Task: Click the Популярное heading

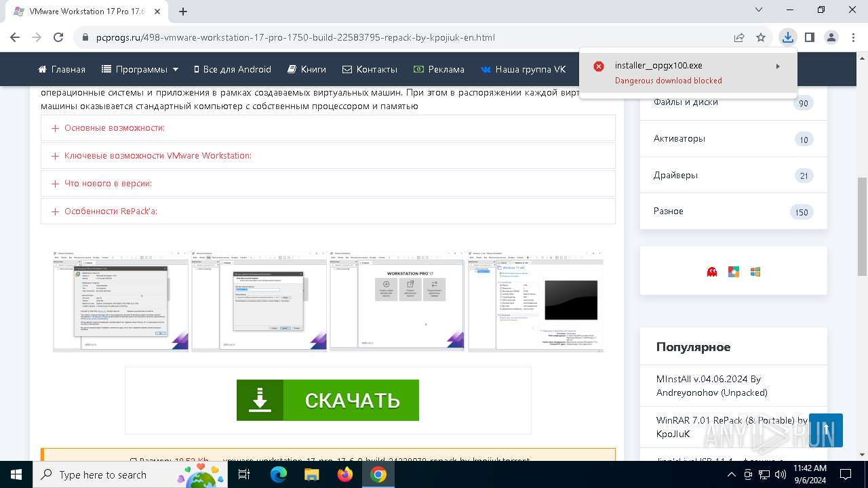Action: (x=693, y=347)
